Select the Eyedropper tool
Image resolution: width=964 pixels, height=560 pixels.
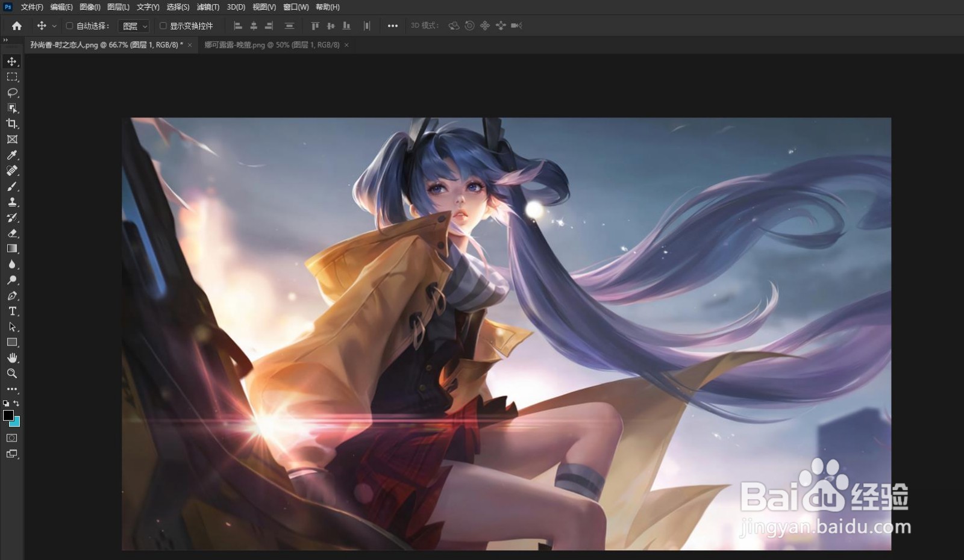tap(12, 155)
